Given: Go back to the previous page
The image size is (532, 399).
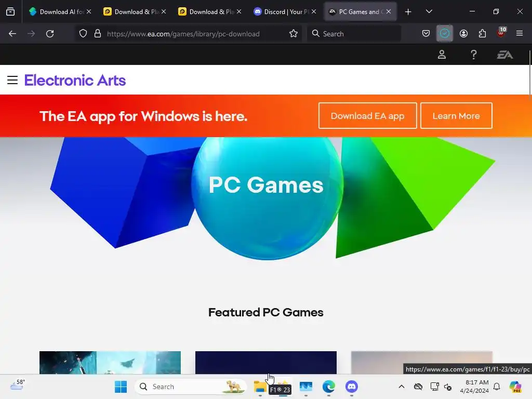Looking at the screenshot, I should pos(12,34).
